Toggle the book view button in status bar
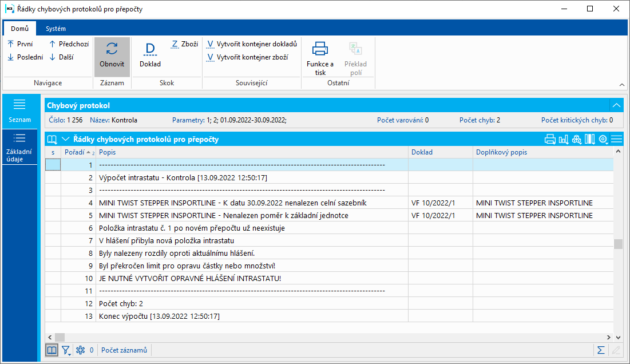Image resolution: width=630 pixels, height=364 pixels. coord(52,350)
